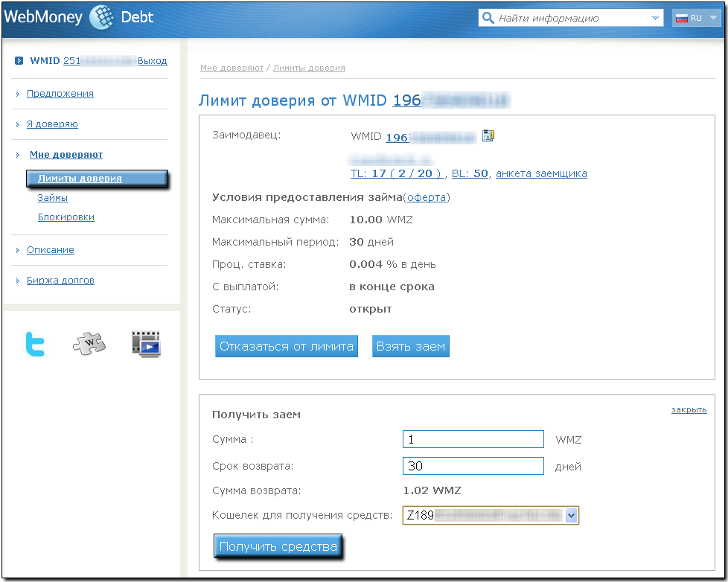Click the WMID 251 account link
The image size is (728, 582).
tap(98, 61)
